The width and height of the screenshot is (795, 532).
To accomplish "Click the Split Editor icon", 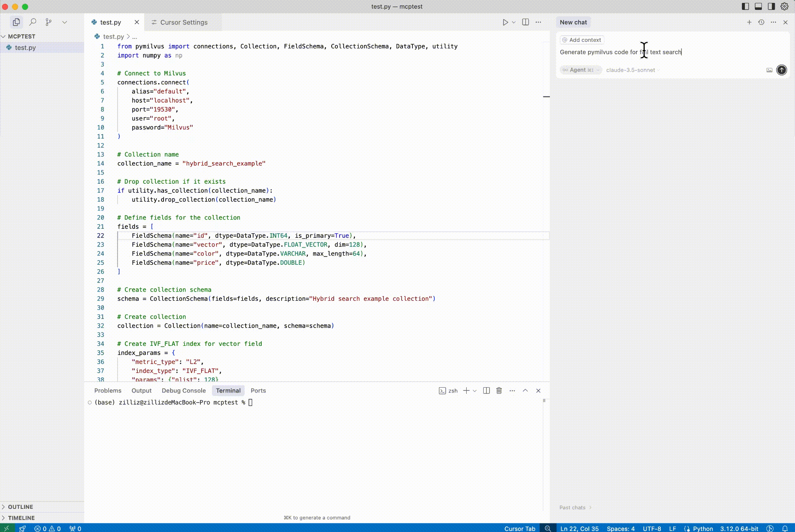I will [525, 22].
